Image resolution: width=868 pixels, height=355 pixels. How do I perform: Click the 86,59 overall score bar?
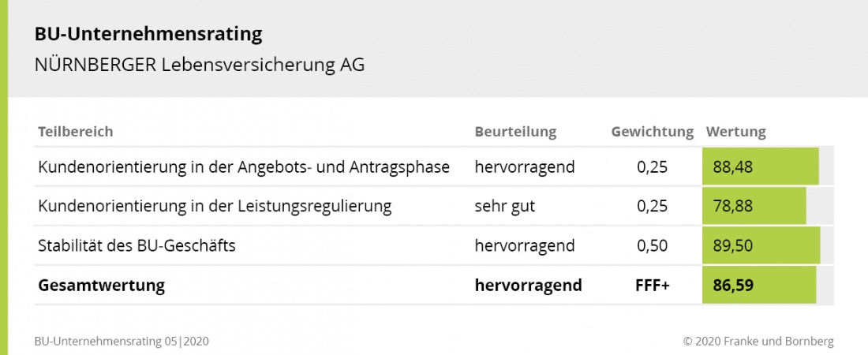tap(759, 286)
